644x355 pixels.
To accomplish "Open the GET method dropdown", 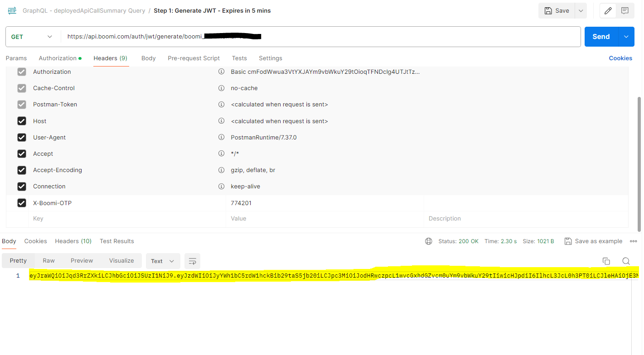I will click(32, 37).
